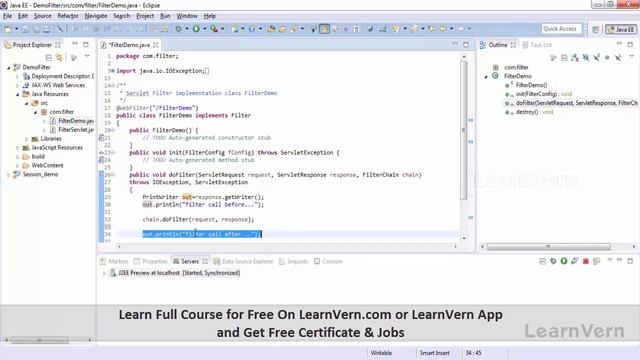The image size is (640, 360).
Task: Click the Open Perspective icon
Action: point(596,29)
